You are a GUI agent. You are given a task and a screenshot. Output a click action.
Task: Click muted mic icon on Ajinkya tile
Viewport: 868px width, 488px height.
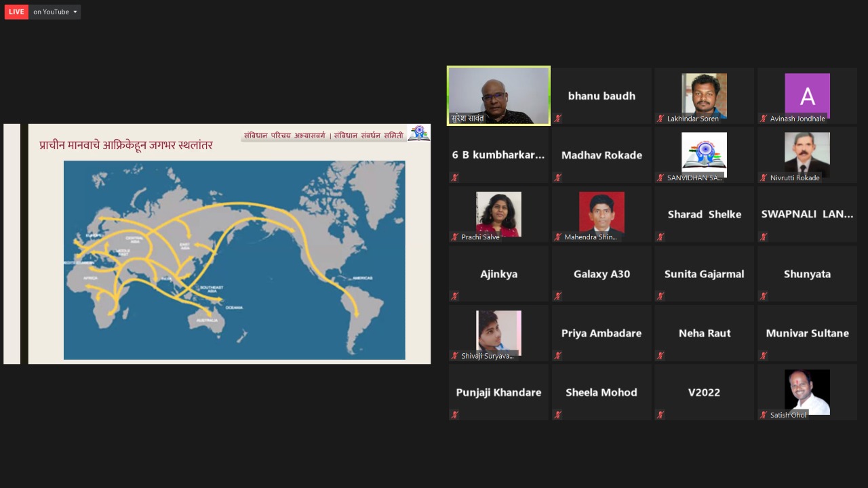tap(454, 296)
